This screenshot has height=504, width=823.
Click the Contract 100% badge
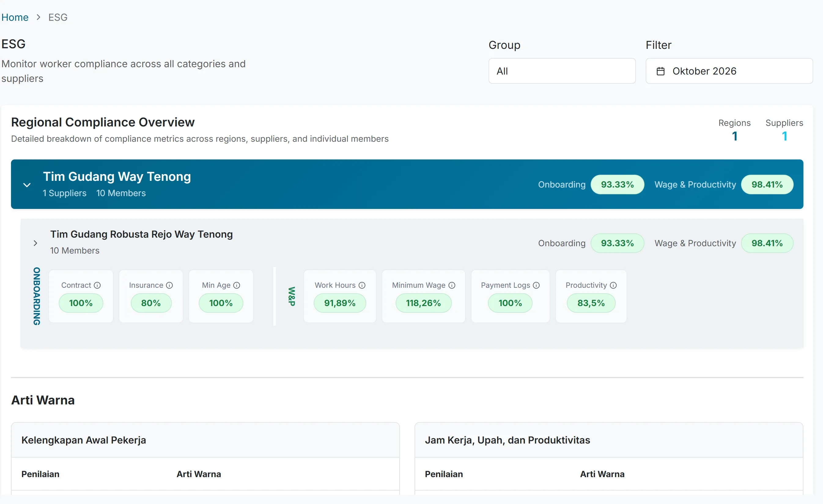point(81,303)
